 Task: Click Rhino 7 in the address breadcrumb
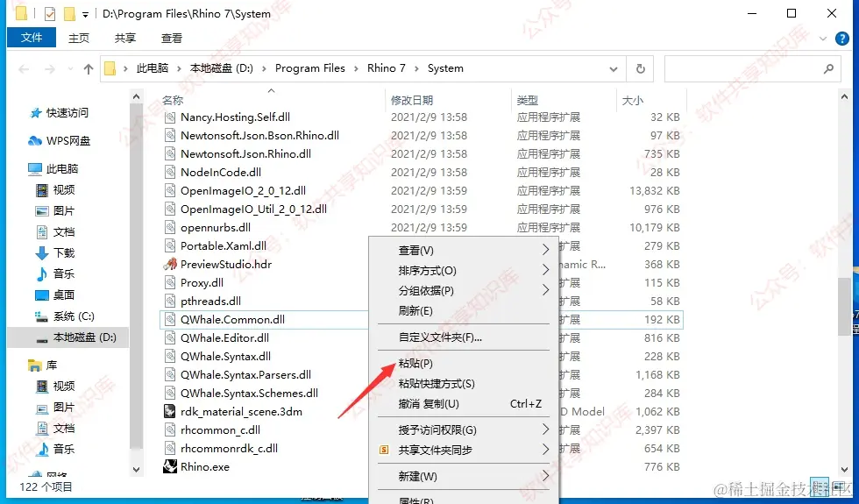pos(387,68)
